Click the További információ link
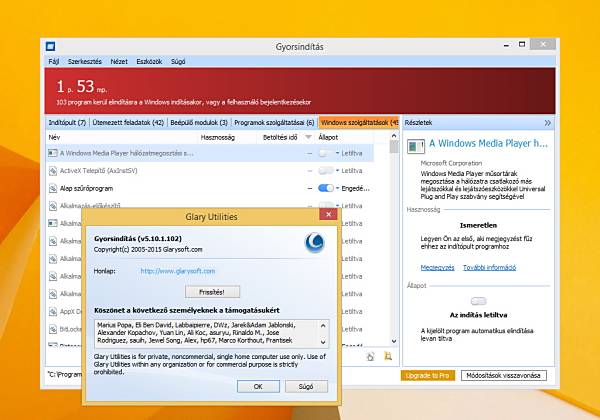The height and width of the screenshot is (420, 600). tap(489, 267)
